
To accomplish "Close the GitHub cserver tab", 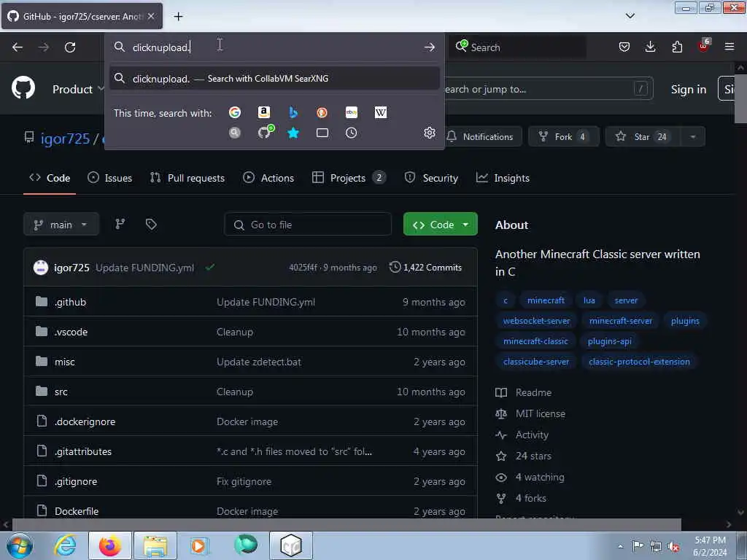I will coord(151,16).
